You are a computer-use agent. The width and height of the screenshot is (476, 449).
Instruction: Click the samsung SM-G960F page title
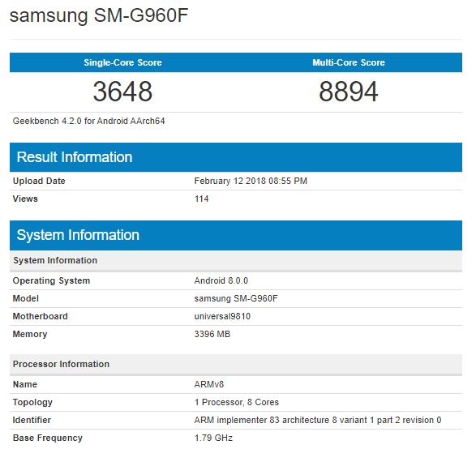(99, 15)
